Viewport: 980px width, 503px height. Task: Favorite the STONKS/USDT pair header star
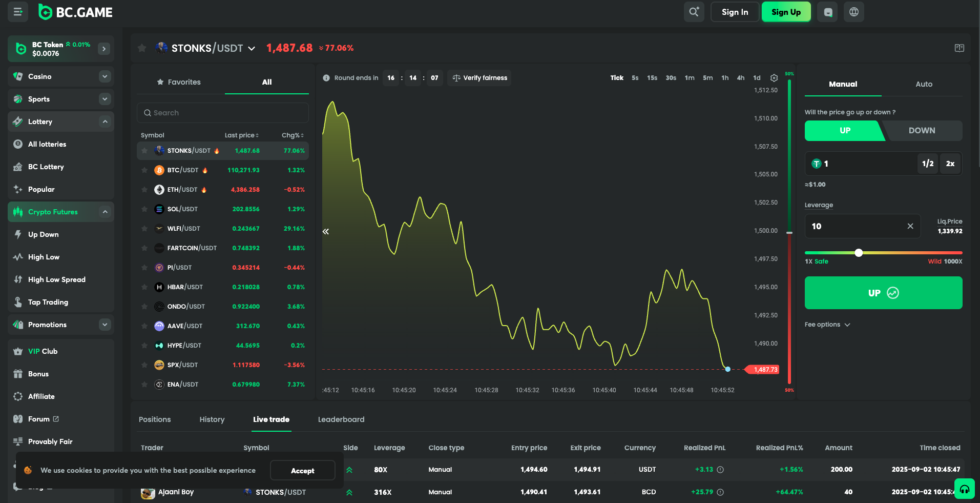[x=142, y=48]
